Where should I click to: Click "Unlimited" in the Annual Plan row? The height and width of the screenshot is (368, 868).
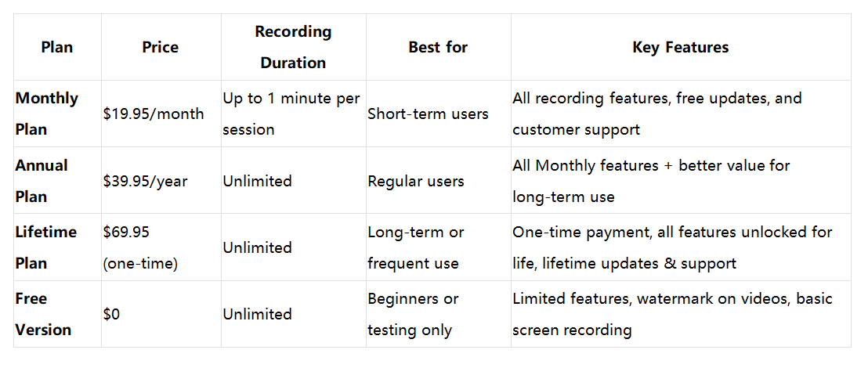pyautogui.click(x=257, y=181)
